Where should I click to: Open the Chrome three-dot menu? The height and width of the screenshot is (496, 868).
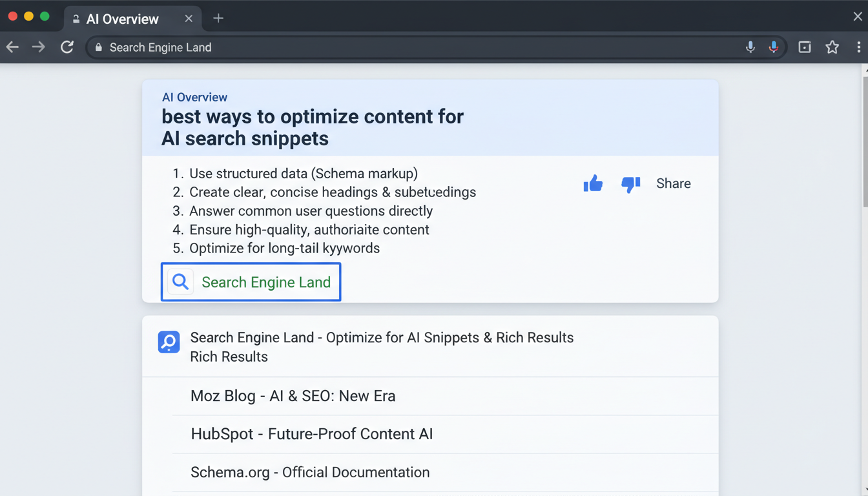[x=859, y=47]
